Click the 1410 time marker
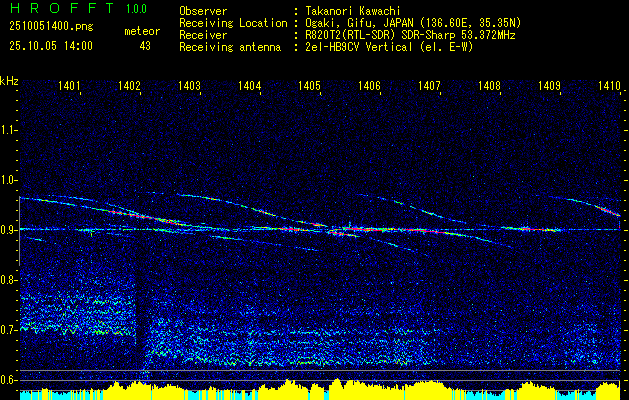The image size is (629, 400). 609,85
